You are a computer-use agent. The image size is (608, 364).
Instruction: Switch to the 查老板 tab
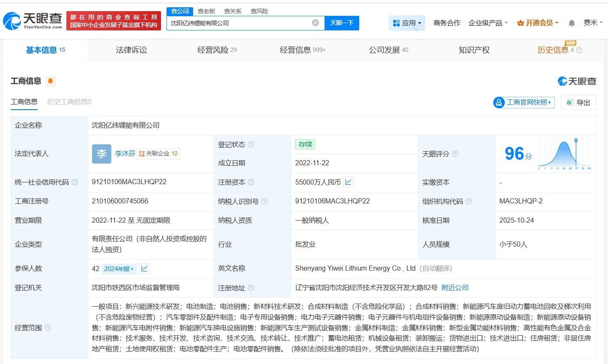[207, 11]
